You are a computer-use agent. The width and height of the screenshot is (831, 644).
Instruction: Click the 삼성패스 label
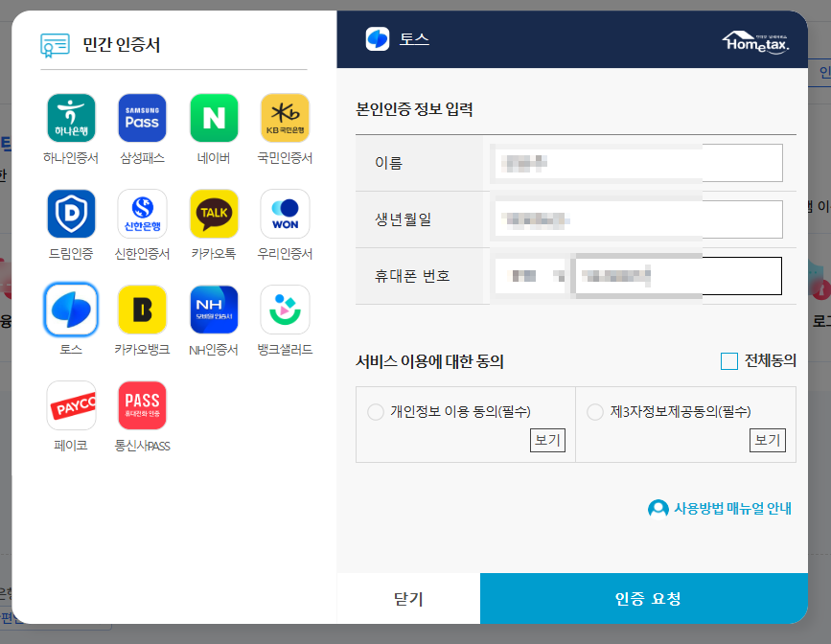tap(142, 158)
